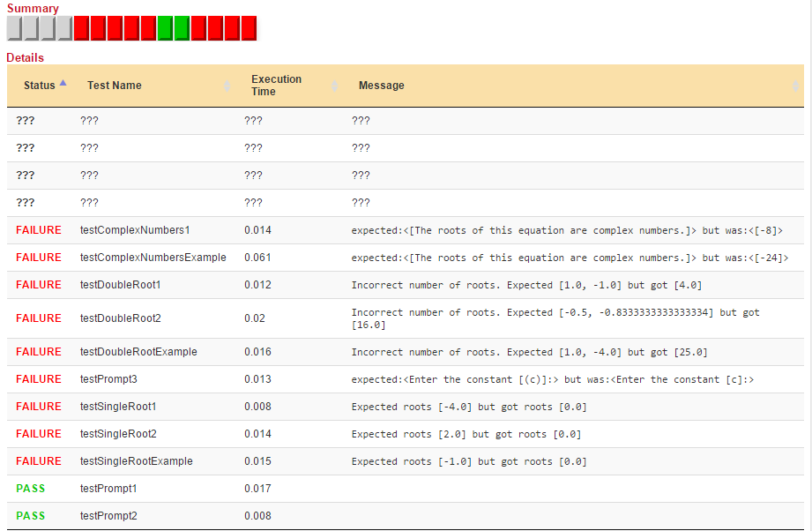Select the testPrompt2 test name
Viewport: 812px width, 531px height.
coord(108,516)
